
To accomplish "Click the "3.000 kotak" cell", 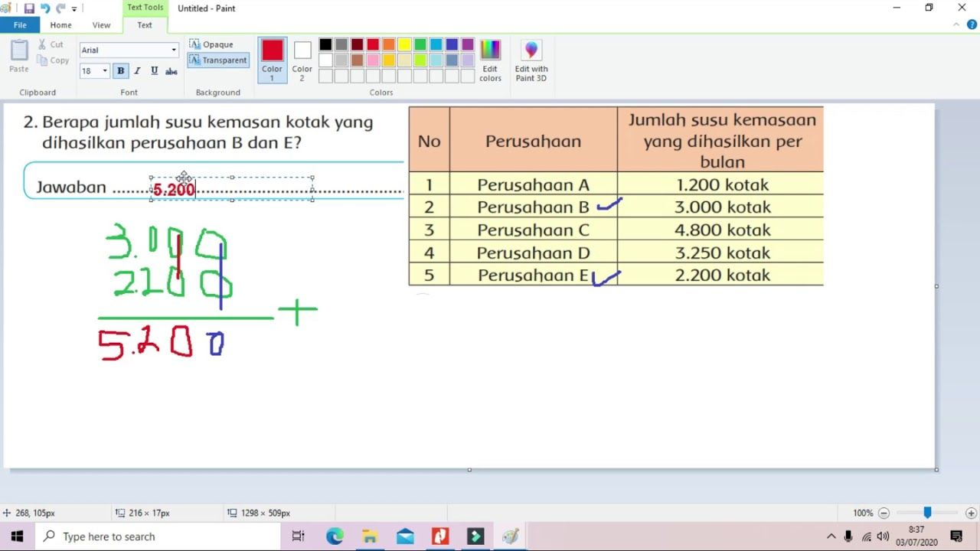I will [x=722, y=207].
